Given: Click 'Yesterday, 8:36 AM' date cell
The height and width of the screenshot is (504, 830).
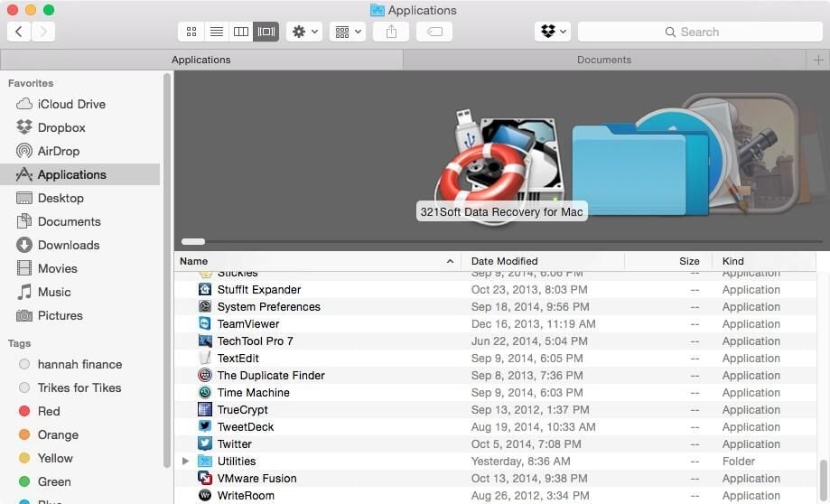Looking at the screenshot, I should [521, 462].
